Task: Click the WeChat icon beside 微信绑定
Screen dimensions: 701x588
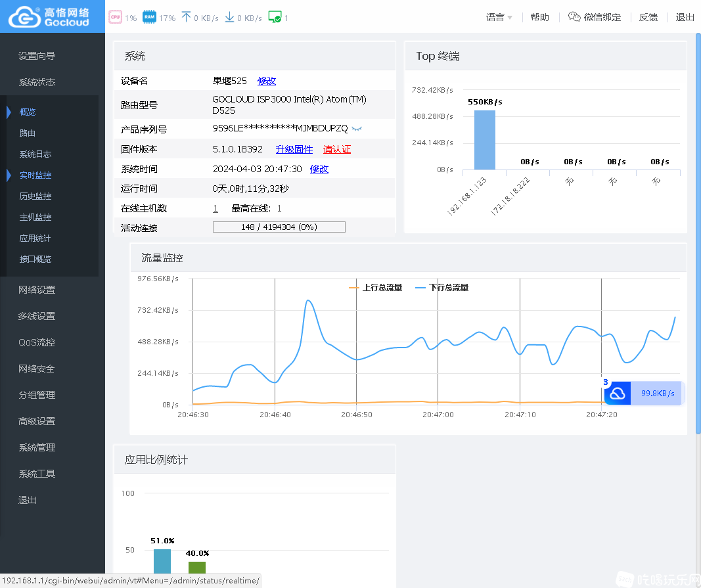Action: coord(574,17)
